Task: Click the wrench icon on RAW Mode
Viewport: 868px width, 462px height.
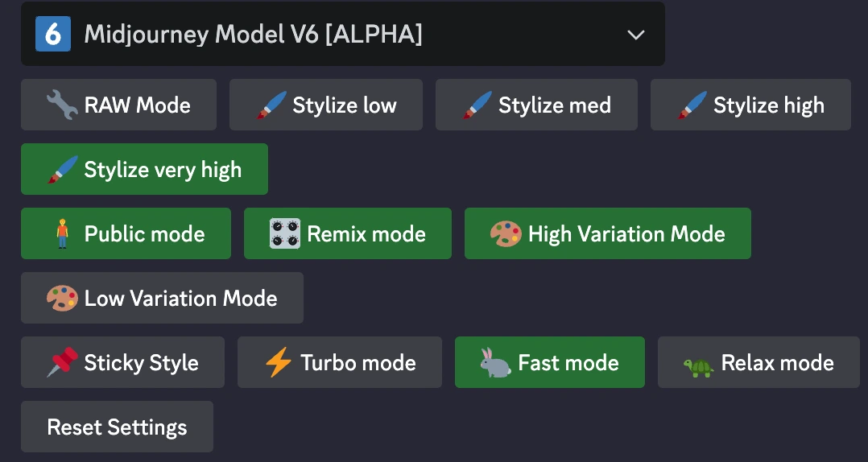Action: point(62,105)
